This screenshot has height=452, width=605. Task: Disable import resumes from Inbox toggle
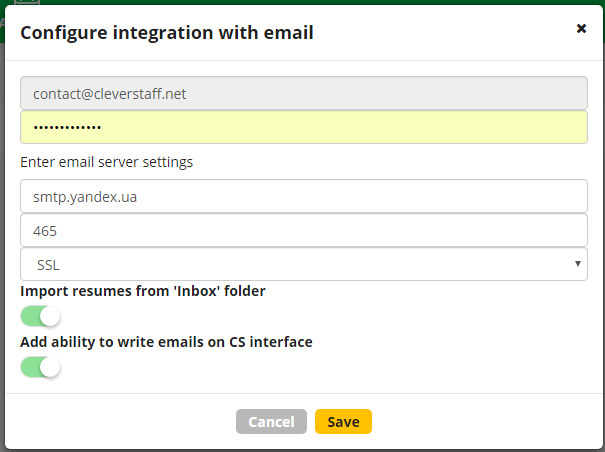[x=41, y=316]
